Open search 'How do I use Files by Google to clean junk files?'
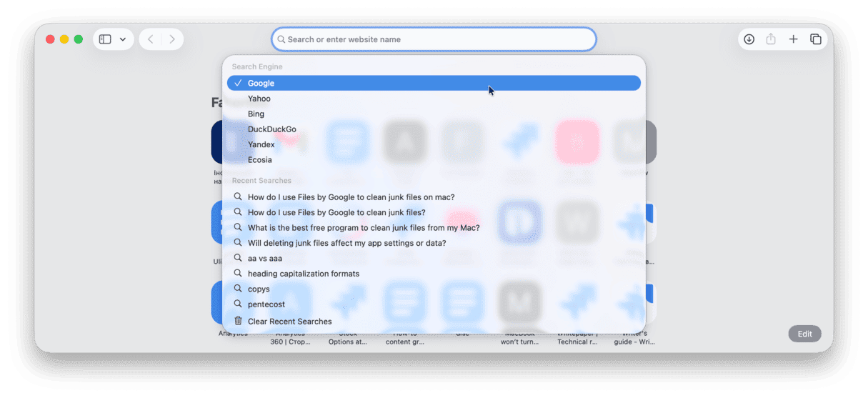Viewport: 868px width, 398px height. 434,212
